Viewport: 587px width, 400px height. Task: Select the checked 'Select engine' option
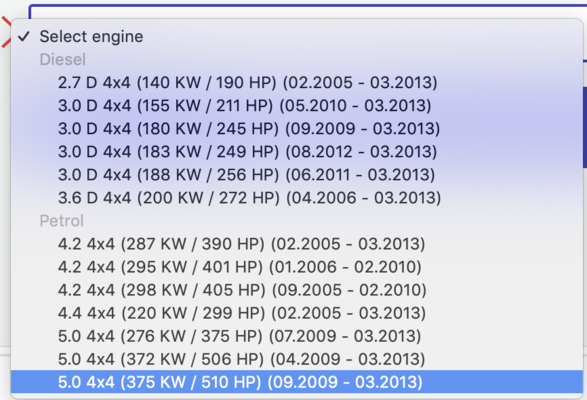tap(297, 36)
